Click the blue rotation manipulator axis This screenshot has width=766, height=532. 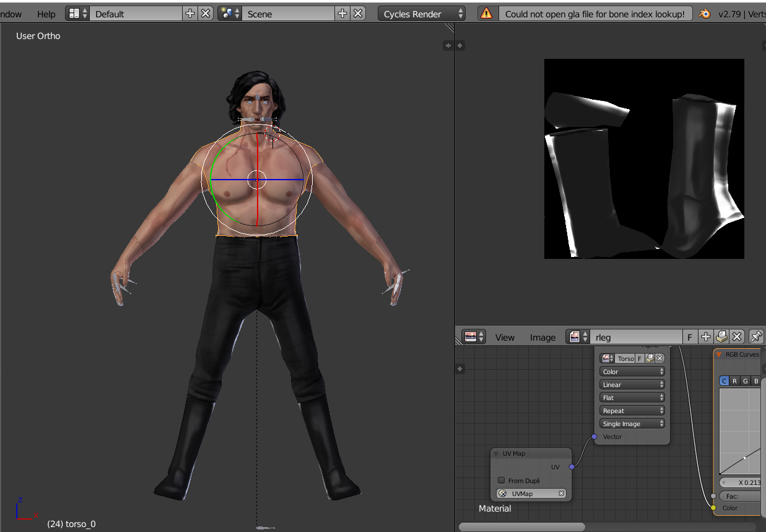[x=257, y=180]
